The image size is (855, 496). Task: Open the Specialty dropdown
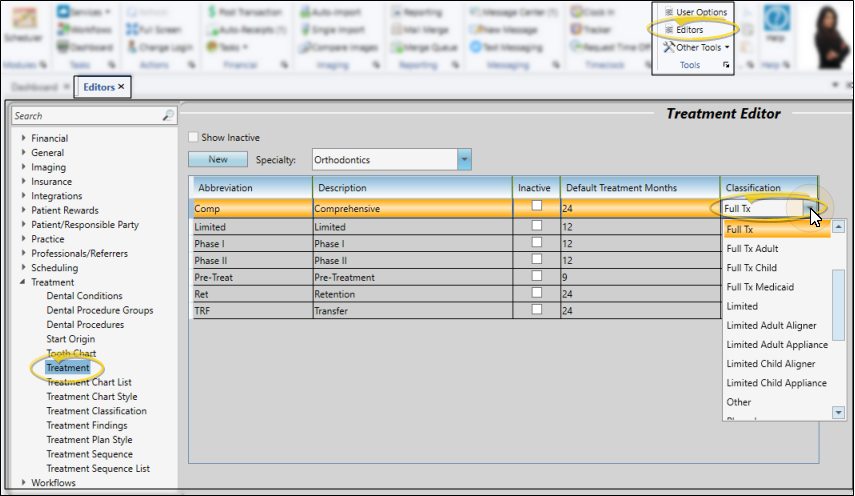pos(464,160)
